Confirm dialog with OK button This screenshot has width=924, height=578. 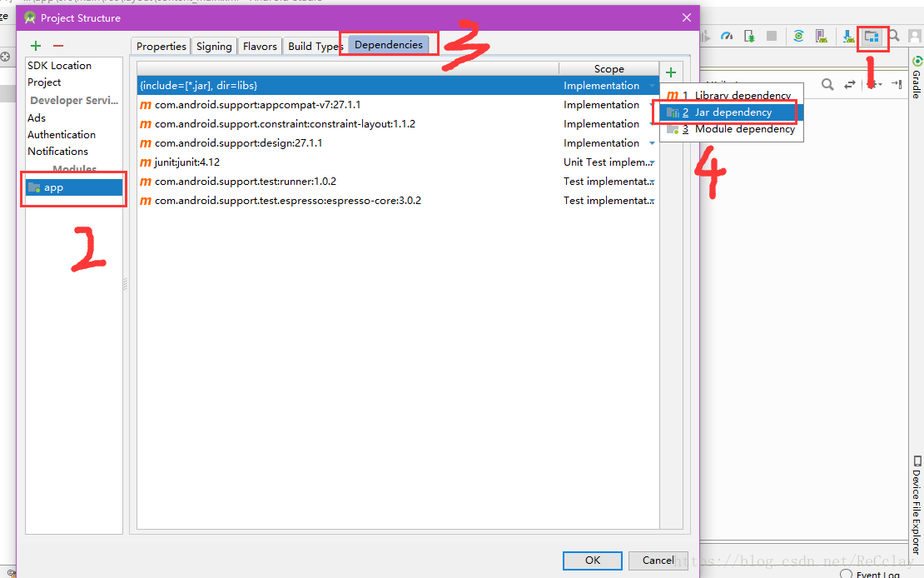(592, 561)
